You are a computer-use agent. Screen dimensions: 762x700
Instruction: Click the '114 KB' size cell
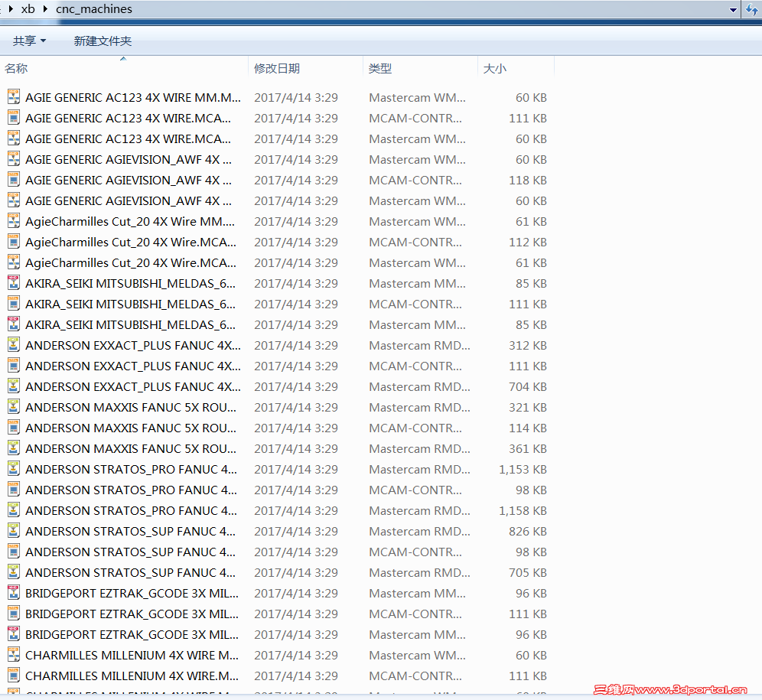(528, 428)
